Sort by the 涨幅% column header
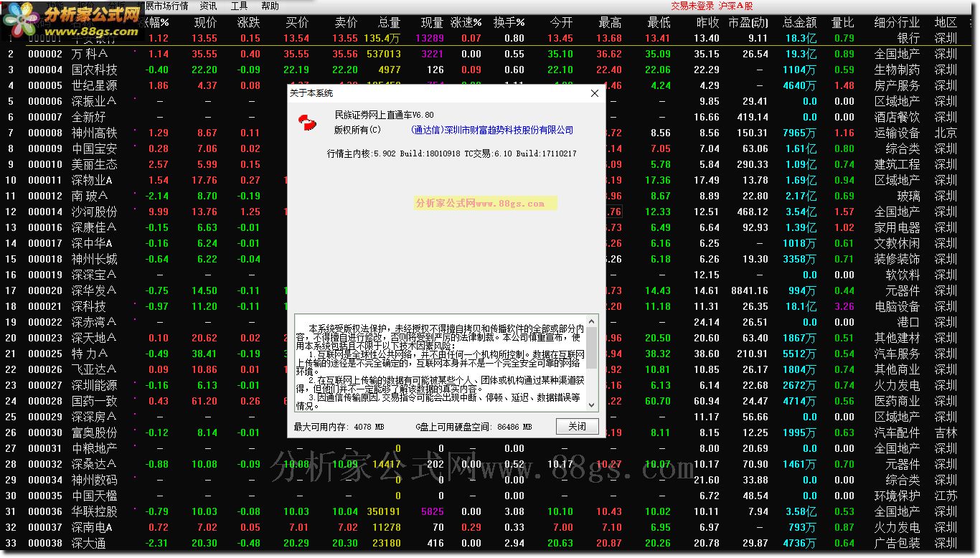The image size is (980, 558). coord(154,23)
